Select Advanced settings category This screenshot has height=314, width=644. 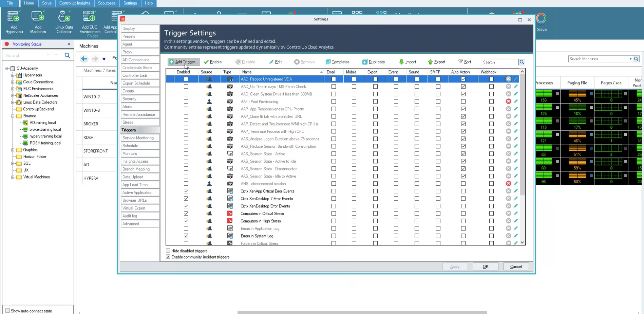(x=140, y=224)
